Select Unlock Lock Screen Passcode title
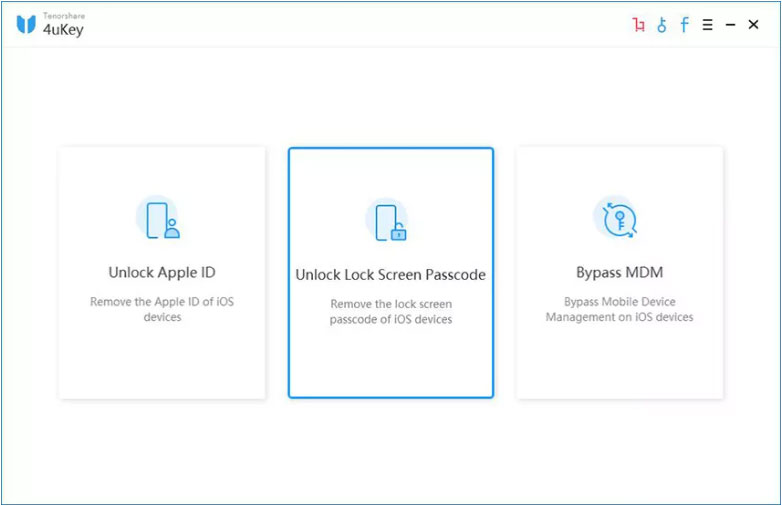This screenshot has width=782, height=506. tap(390, 275)
